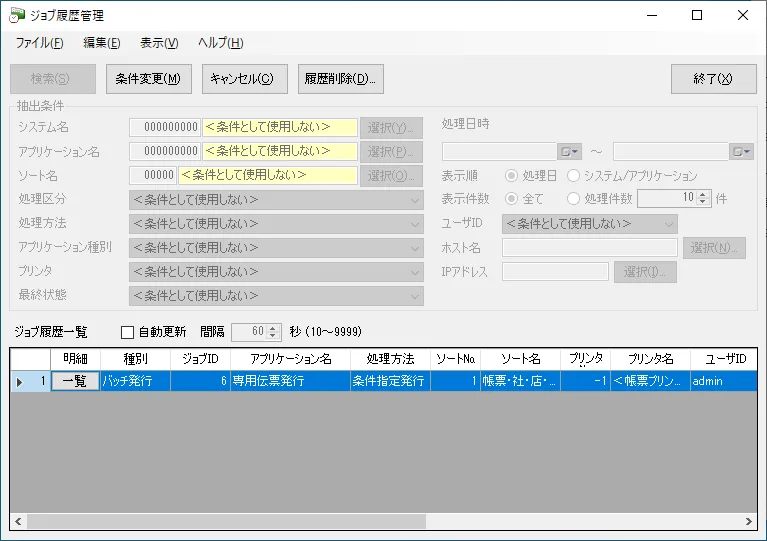This screenshot has width=767, height=541.
Task: Open the start date calendar picker
Action: pyautogui.click(x=570, y=152)
